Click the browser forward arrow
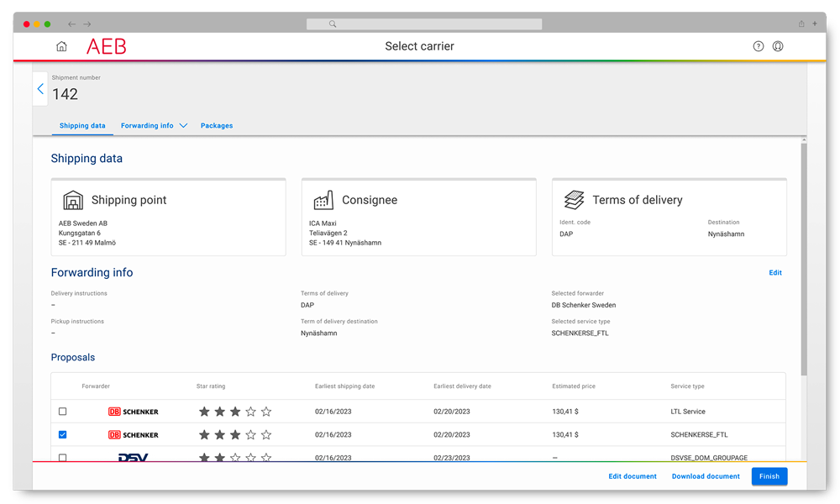Image resolution: width=840 pixels, height=504 pixels. 87,24
